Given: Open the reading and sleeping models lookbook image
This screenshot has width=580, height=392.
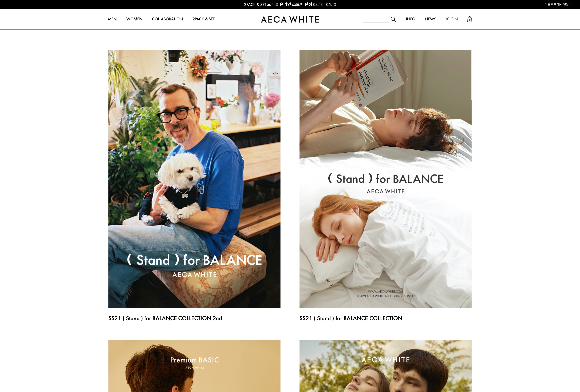Looking at the screenshot, I should click(385, 179).
